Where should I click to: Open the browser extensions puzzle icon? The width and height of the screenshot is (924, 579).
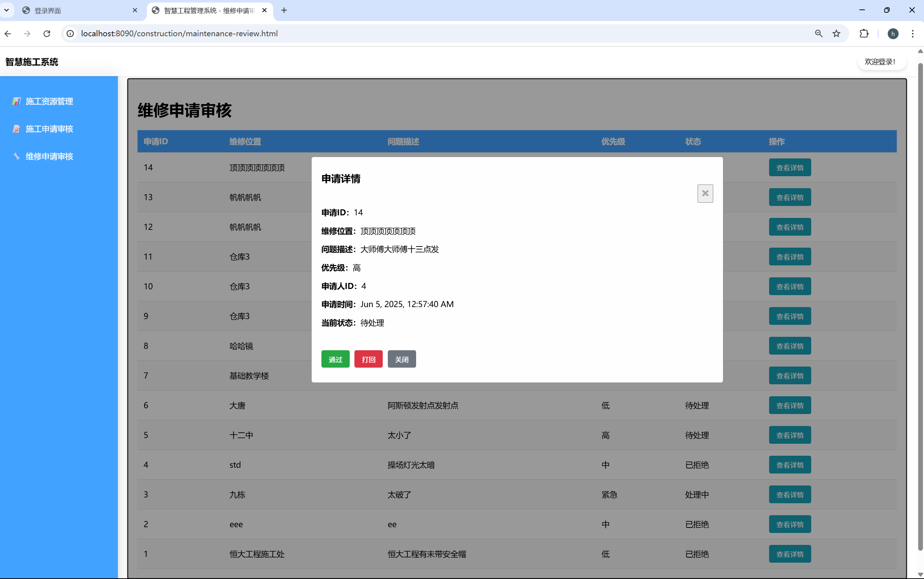coord(864,34)
